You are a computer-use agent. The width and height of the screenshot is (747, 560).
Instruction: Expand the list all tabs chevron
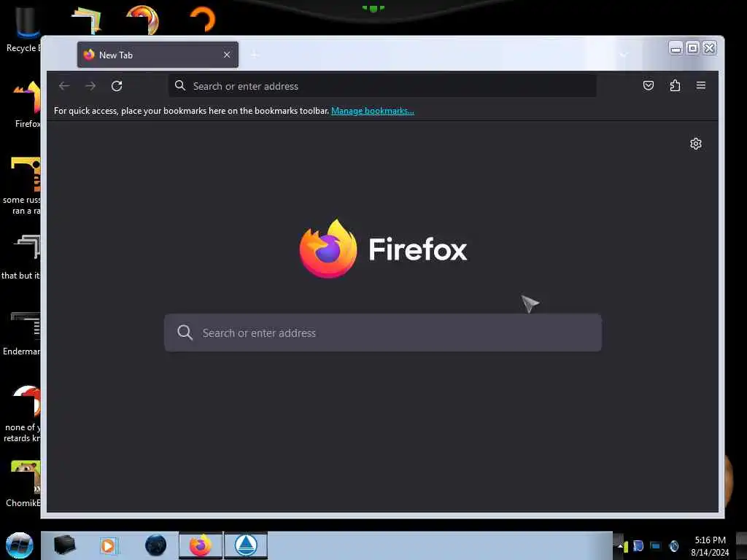tap(623, 55)
